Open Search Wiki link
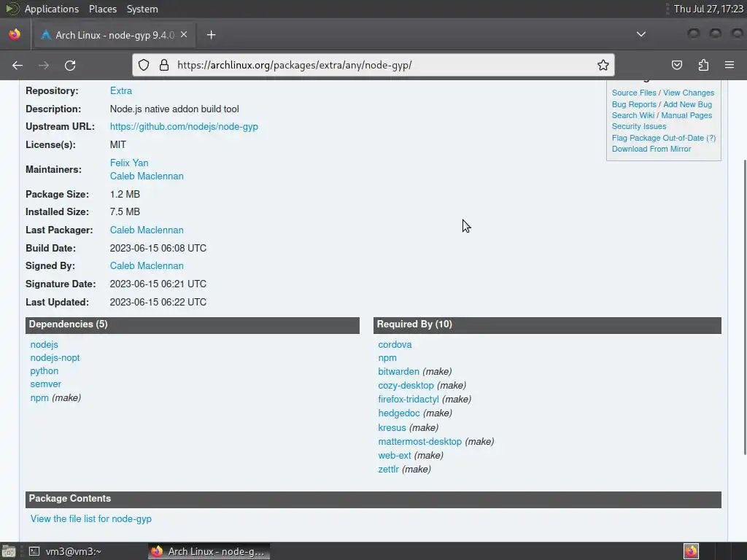 point(632,115)
